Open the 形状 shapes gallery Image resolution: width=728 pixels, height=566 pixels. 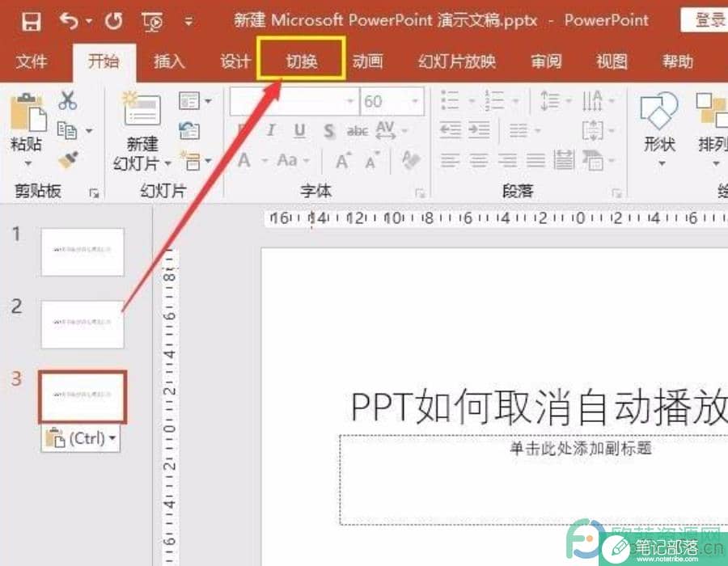(658, 130)
